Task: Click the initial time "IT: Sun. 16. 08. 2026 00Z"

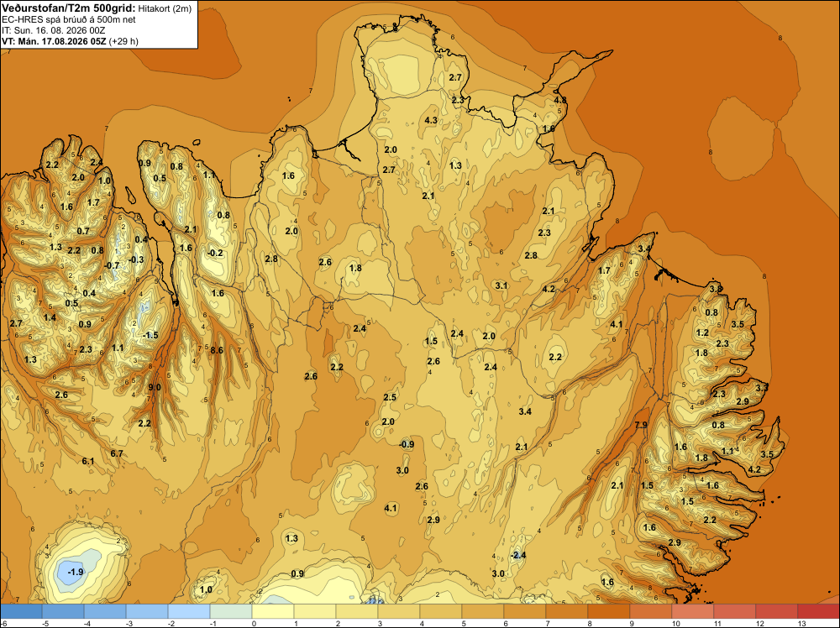Action: (54, 30)
